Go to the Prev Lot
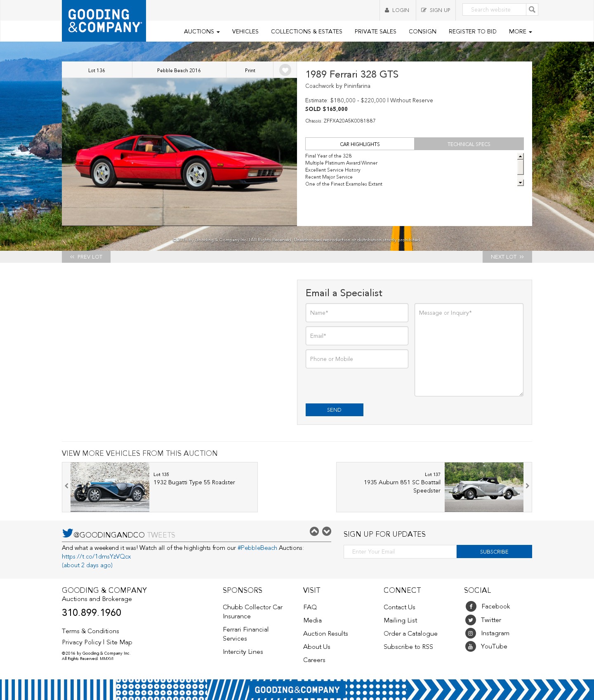The height and width of the screenshot is (700, 594). click(x=86, y=257)
